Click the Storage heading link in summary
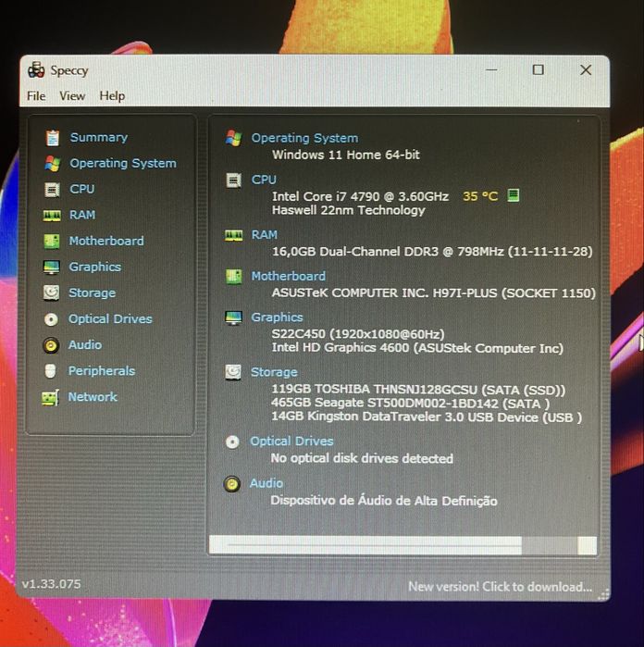 point(274,372)
